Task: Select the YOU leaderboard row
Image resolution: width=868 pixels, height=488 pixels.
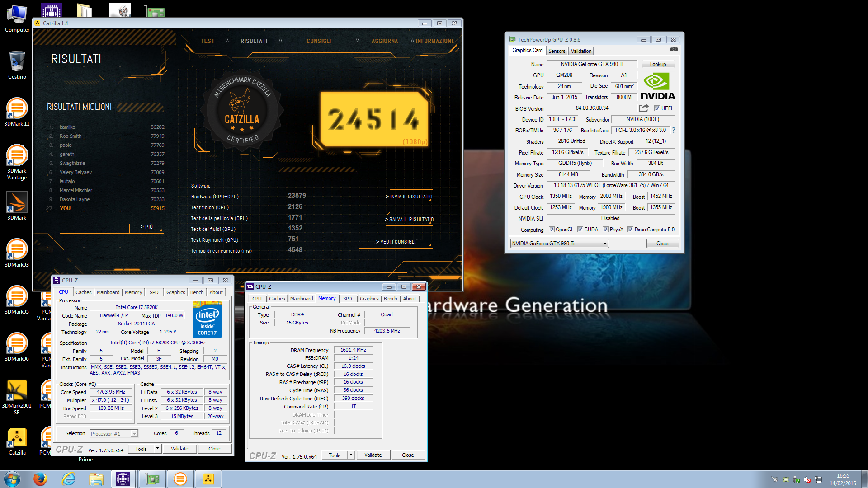Action: [106, 208]
